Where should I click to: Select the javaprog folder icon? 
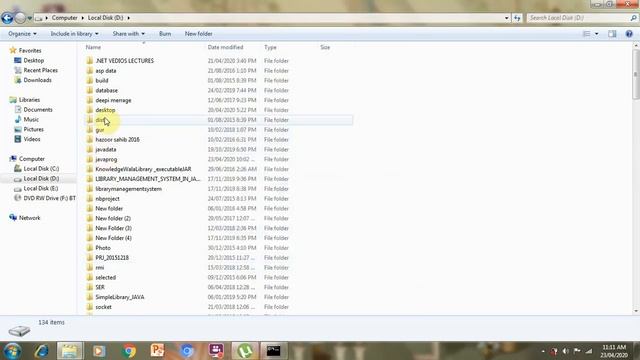coord(90,159)
